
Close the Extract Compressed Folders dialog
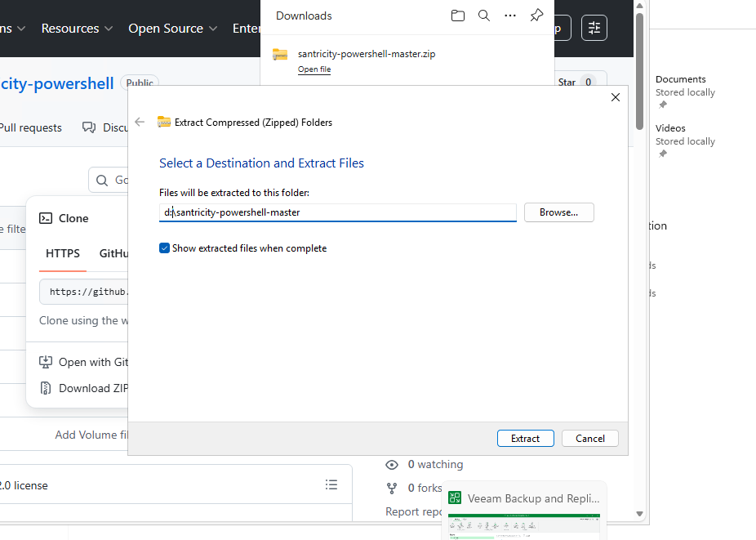[x=616, y=97]
